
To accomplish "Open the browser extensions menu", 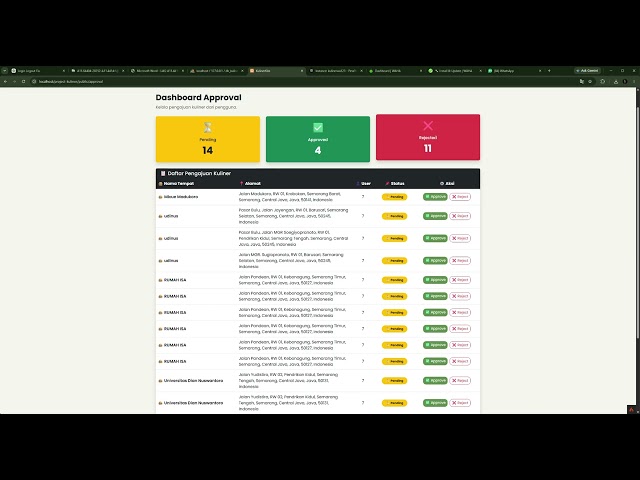I will (x=602, y=82).
